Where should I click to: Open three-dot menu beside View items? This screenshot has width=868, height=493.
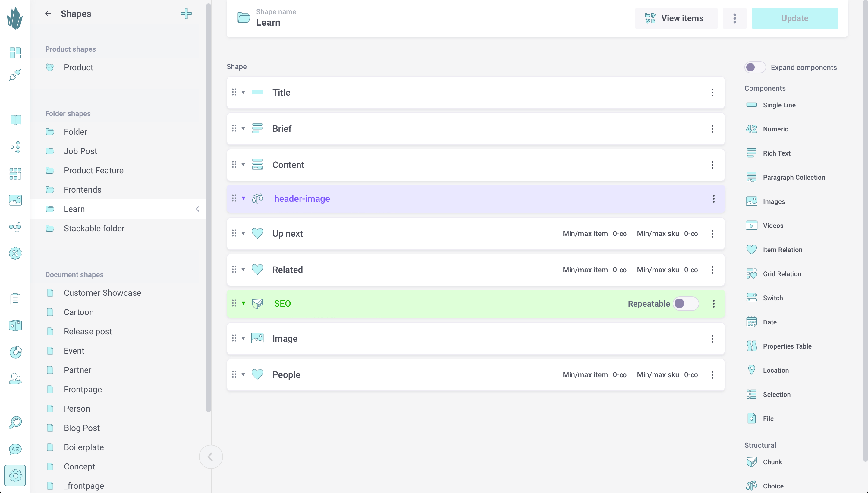click(734, 18)
